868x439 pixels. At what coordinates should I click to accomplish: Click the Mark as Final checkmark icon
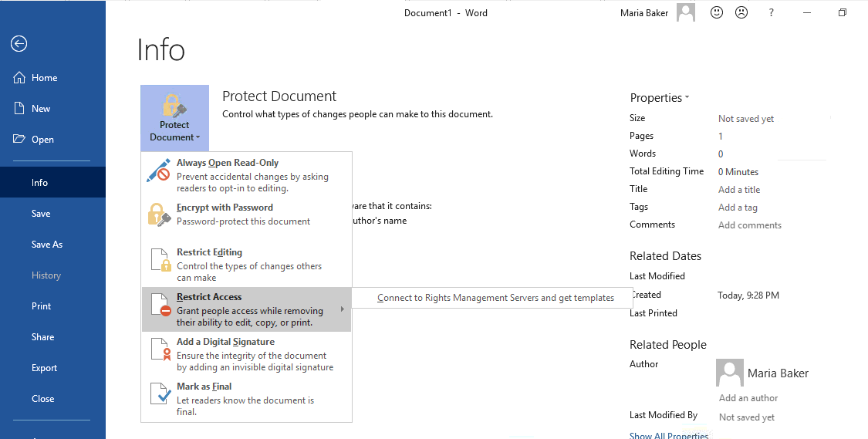pyautogui.click(x=160, y=393)
